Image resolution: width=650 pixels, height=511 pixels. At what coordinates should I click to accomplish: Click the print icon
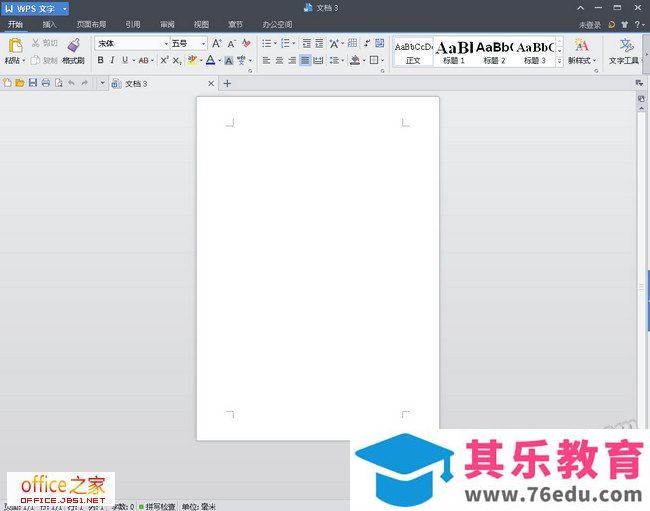[46, 83]
